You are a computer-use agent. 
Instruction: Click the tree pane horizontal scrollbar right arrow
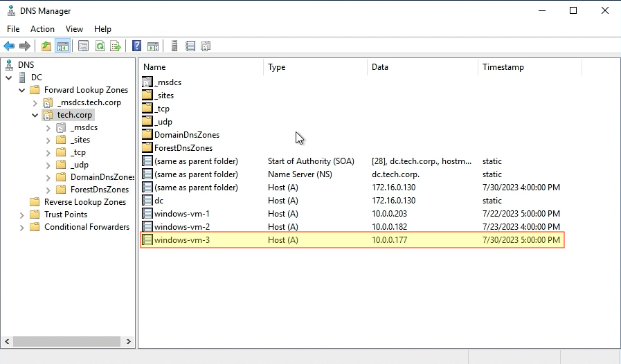[129, 342]
